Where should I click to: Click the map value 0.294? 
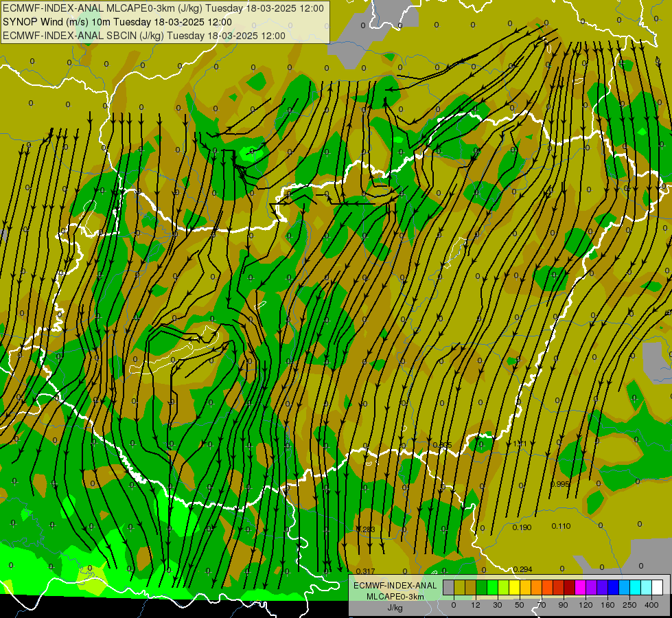(x=522, y=569)
